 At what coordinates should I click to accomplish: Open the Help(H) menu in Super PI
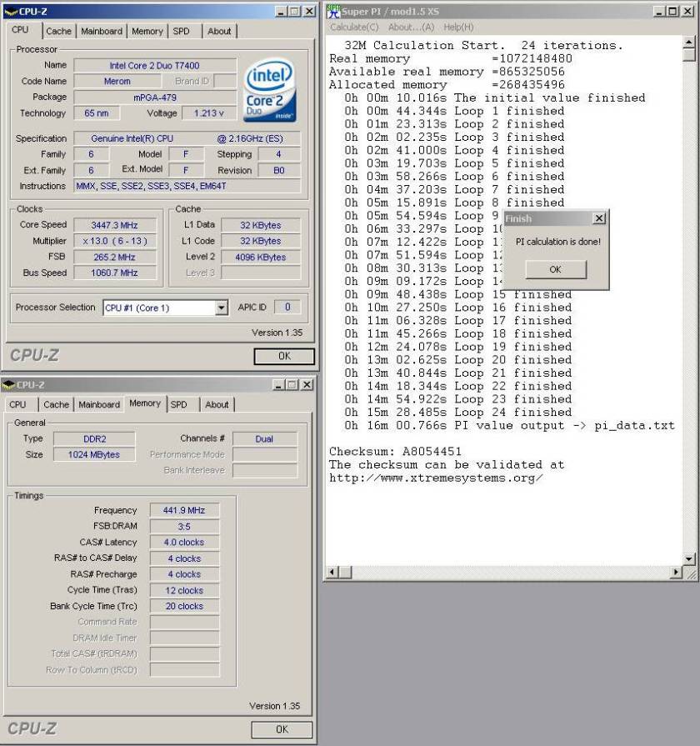[458, 28]
